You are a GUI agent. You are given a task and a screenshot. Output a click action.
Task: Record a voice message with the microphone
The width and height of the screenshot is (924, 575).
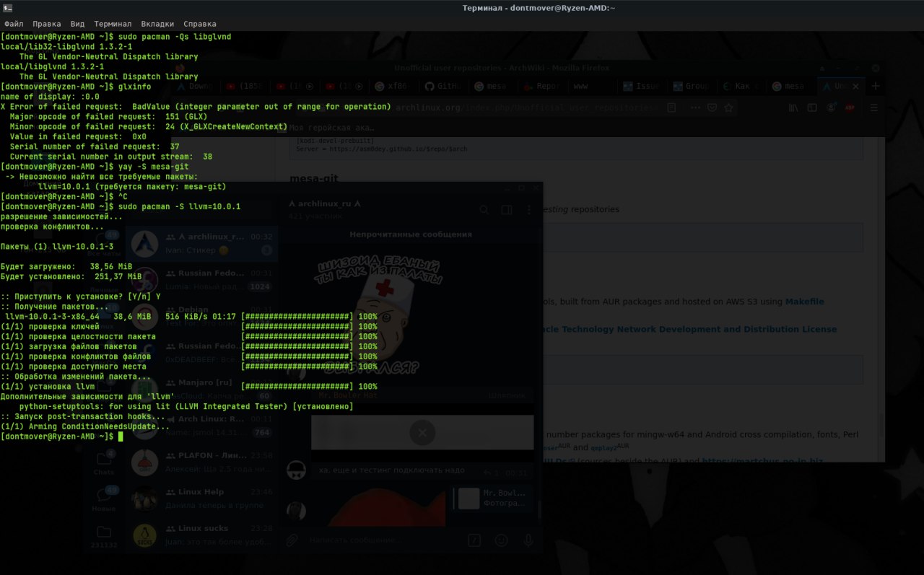point(528,540)
